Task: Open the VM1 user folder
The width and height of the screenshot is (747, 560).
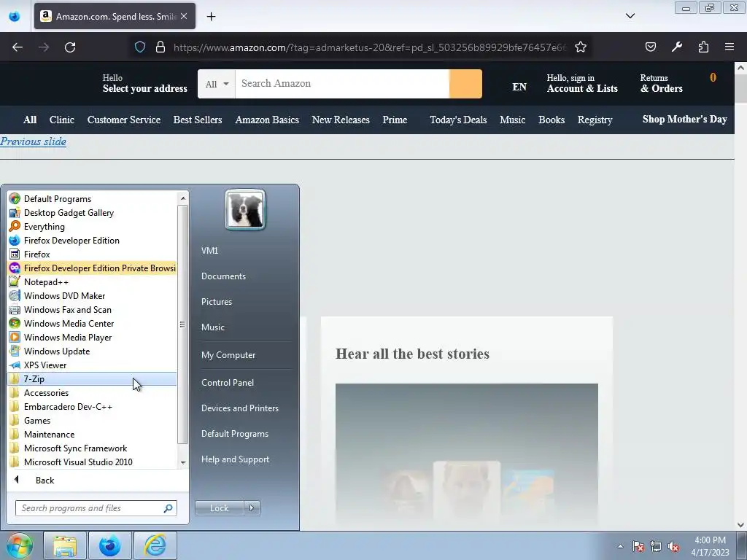Action: [x=209, y=251]
